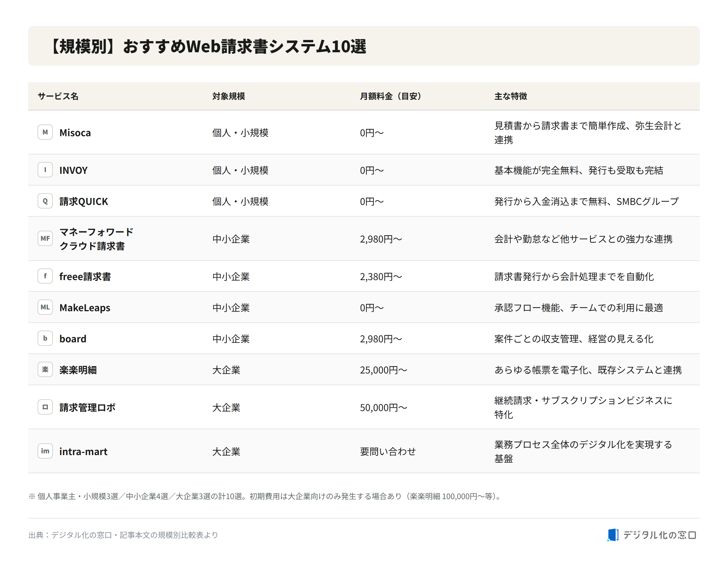The width and height of the screenshot is (728, 569).
Task: Click INVOY's '個人・小規模' target scale cell
Action: [240, 170]
